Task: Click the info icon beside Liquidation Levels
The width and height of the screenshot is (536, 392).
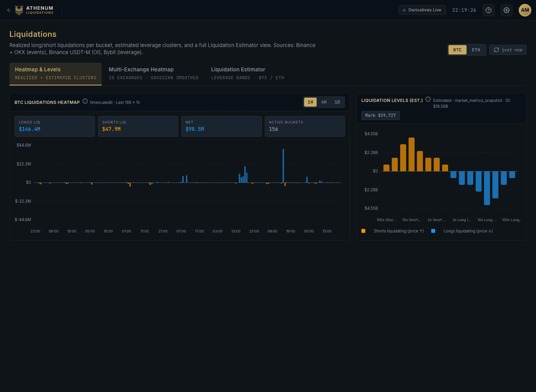Action: tap(428, 100)
